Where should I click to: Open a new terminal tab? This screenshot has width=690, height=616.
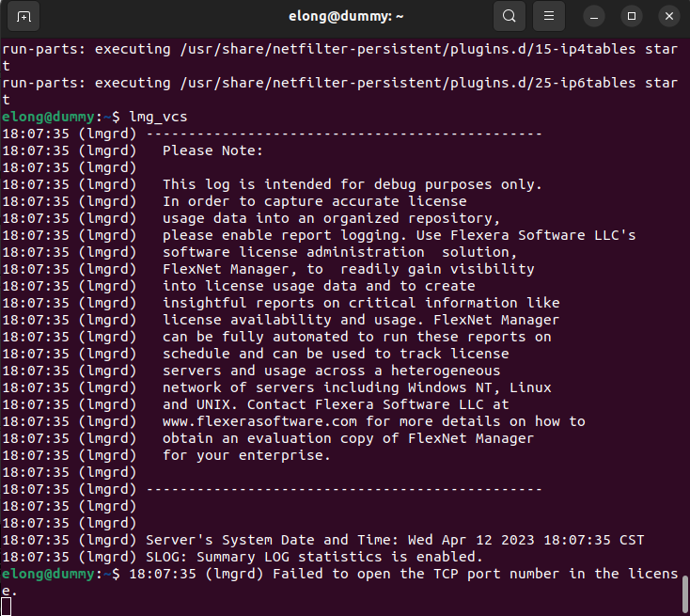pos(24,16)
